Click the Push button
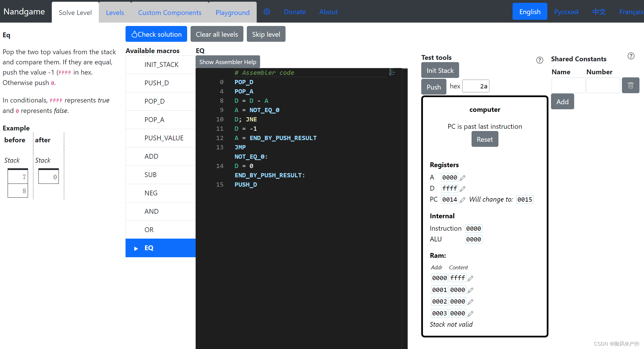The height and width of the screenshot is (349, 644). 434,87
